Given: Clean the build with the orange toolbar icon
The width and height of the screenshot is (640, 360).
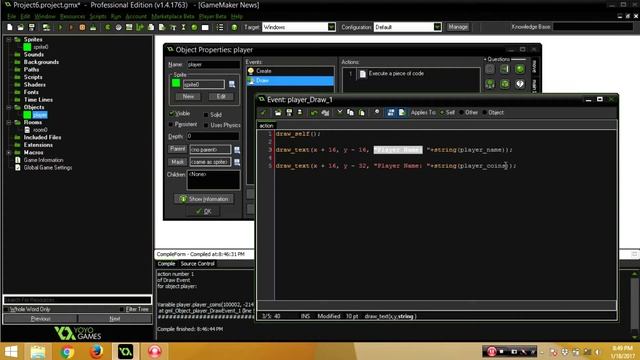Looking at the screenshot, I should click(x=82, y=27).
